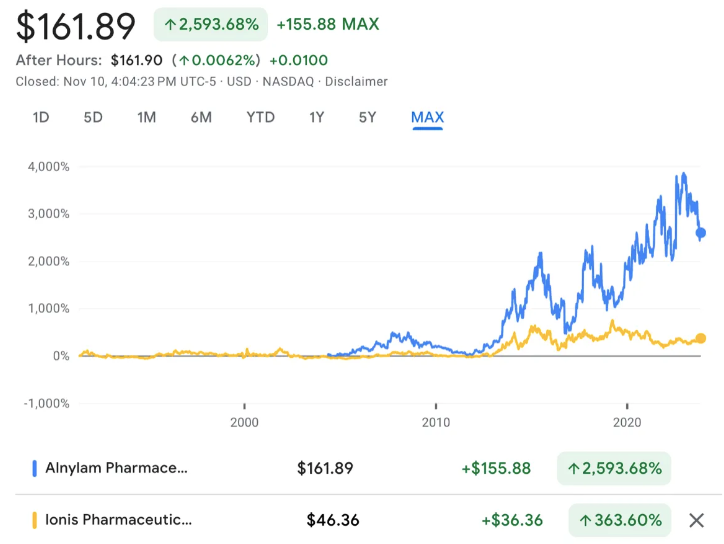The width and height of the screenshot is (724, 544).
Task: Click Ionis 363.60% change badge
Action: pyautogui.click(x=621, y=520)
